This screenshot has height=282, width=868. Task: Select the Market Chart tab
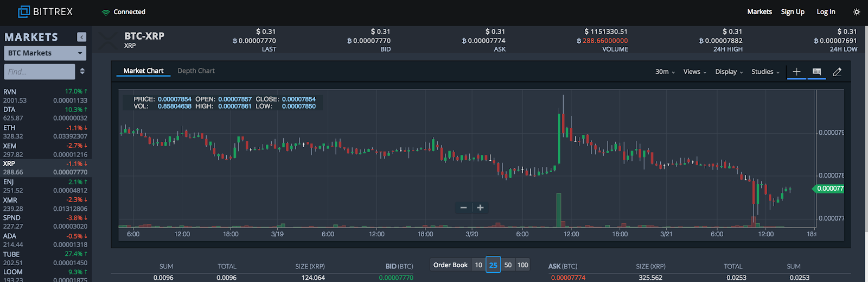143,71
